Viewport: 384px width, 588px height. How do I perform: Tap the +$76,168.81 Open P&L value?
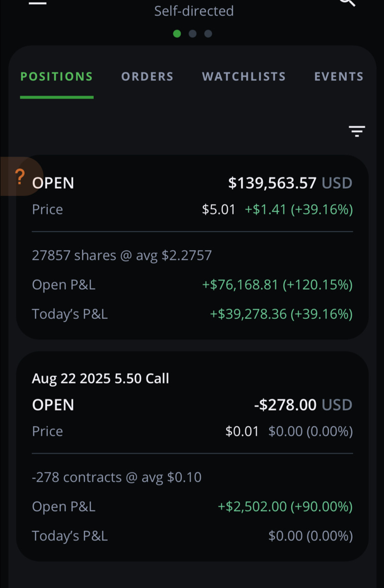click(277, 284)
